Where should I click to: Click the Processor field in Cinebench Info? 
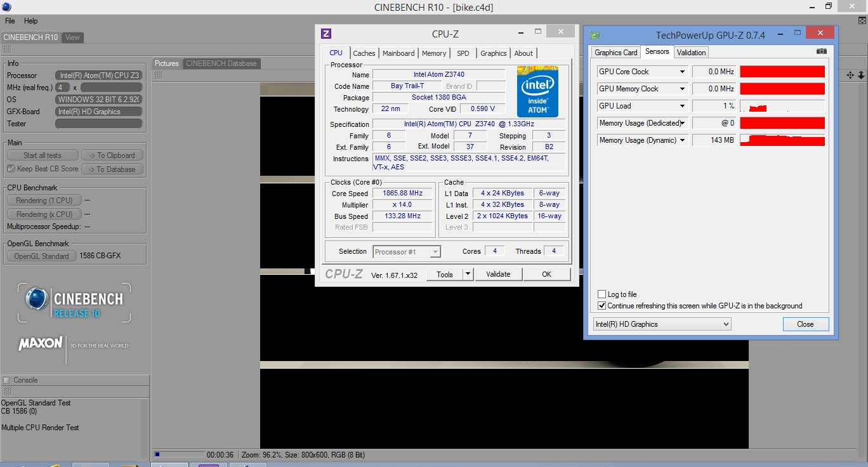click(98, 76)
